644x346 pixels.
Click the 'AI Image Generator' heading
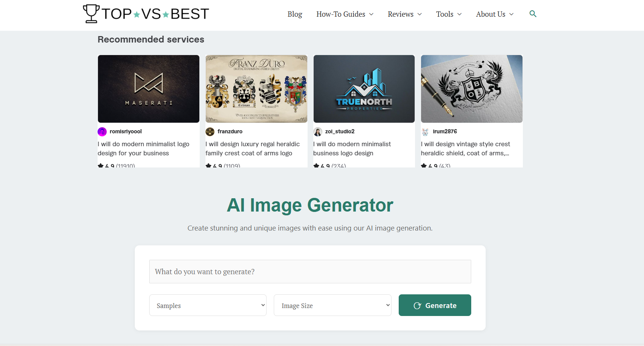(310, 205)
